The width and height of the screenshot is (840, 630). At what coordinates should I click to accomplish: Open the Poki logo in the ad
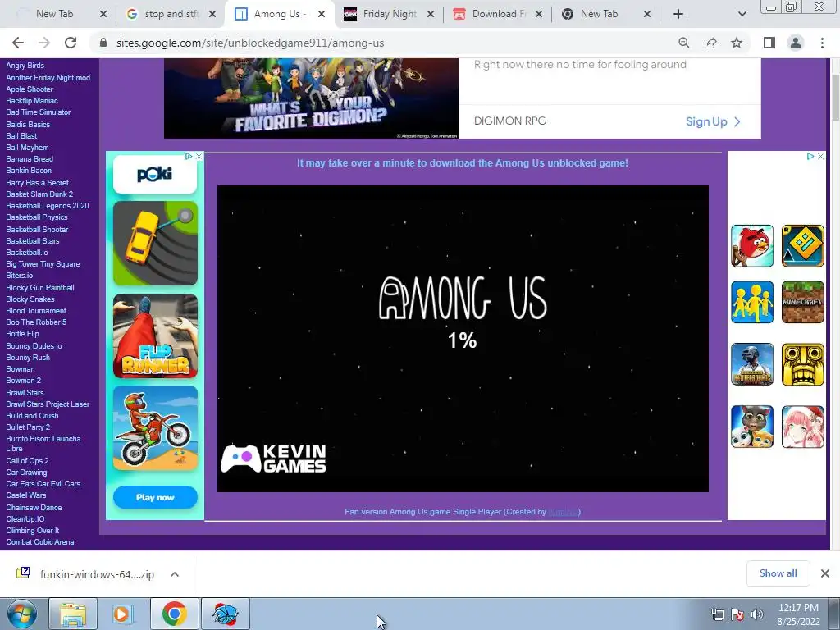155,174
